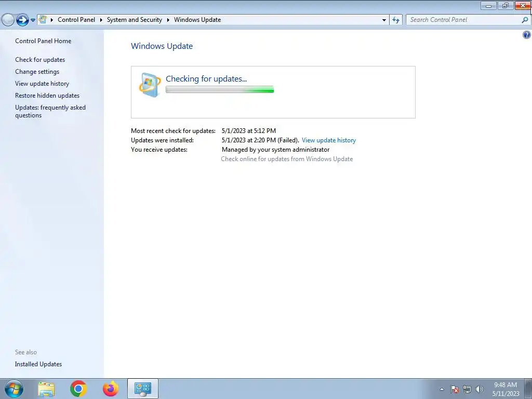Open volume speaker tray icon
532x399 pixels.
tap(480, 389)
